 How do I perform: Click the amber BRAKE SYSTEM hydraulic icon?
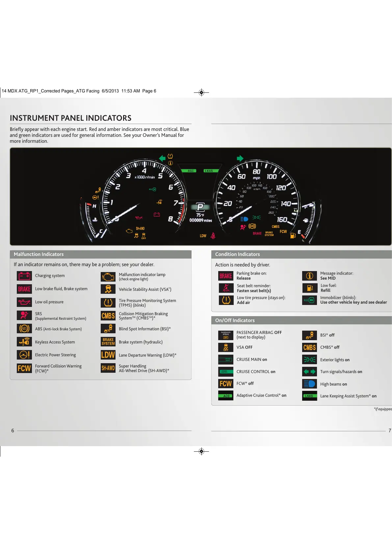tap(108, 342)
